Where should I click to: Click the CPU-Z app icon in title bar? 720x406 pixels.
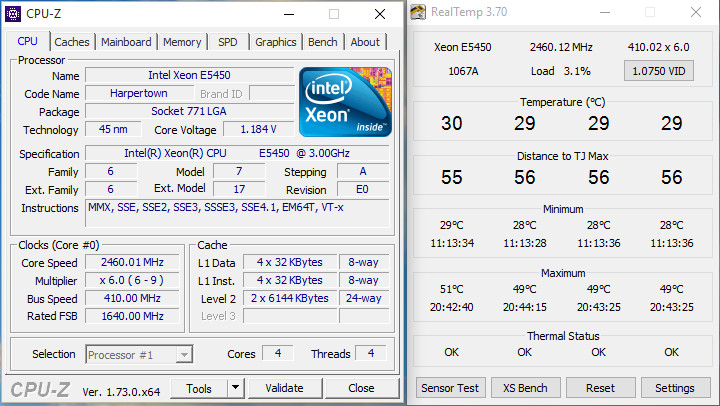tap(12, 14)
